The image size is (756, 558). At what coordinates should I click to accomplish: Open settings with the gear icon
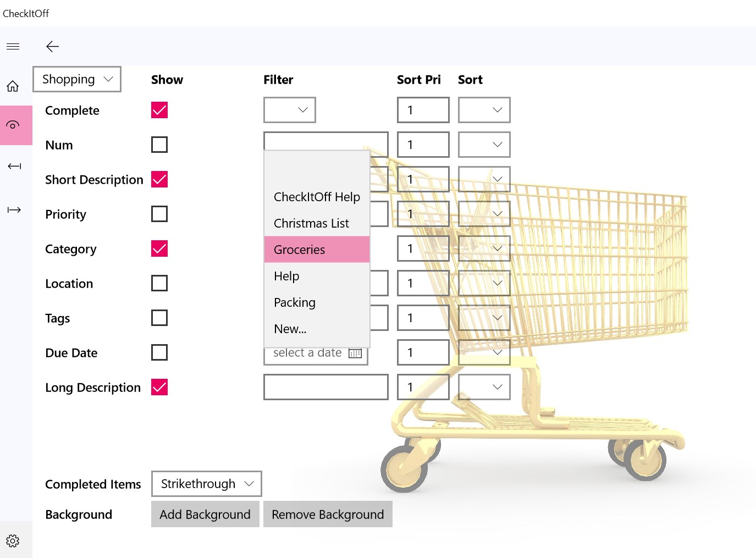13,541
